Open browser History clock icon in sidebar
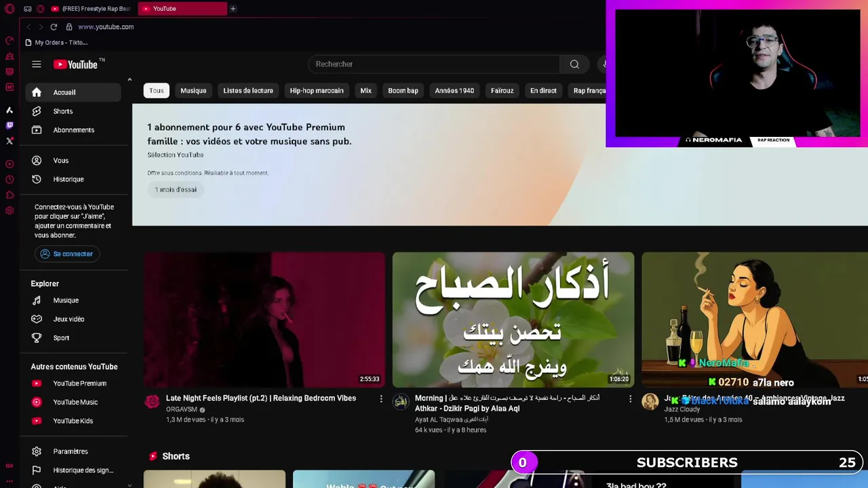The image size is (868, 488). pyautogui.click(x=9, y=180)
